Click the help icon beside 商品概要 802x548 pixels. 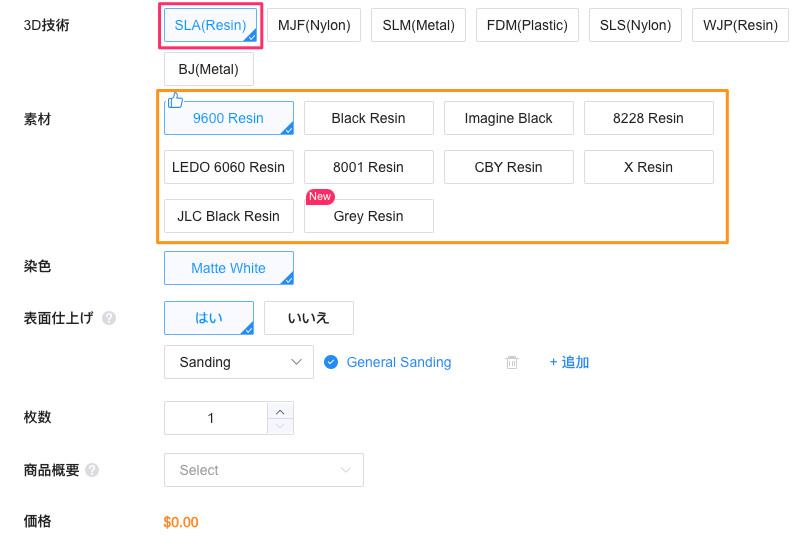pos(92,470)
